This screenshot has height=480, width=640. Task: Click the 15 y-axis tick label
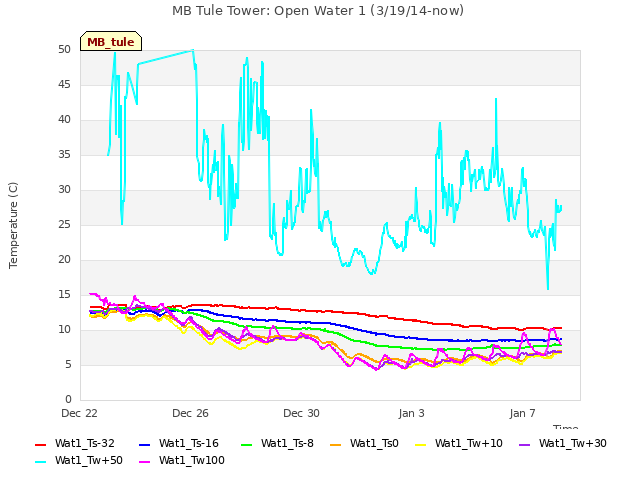click(64, 295)
